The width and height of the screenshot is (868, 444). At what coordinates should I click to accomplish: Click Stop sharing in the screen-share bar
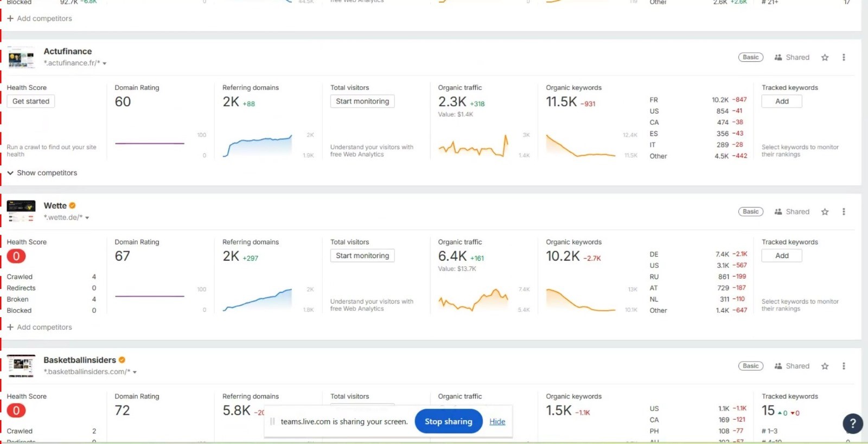(449, 422)
